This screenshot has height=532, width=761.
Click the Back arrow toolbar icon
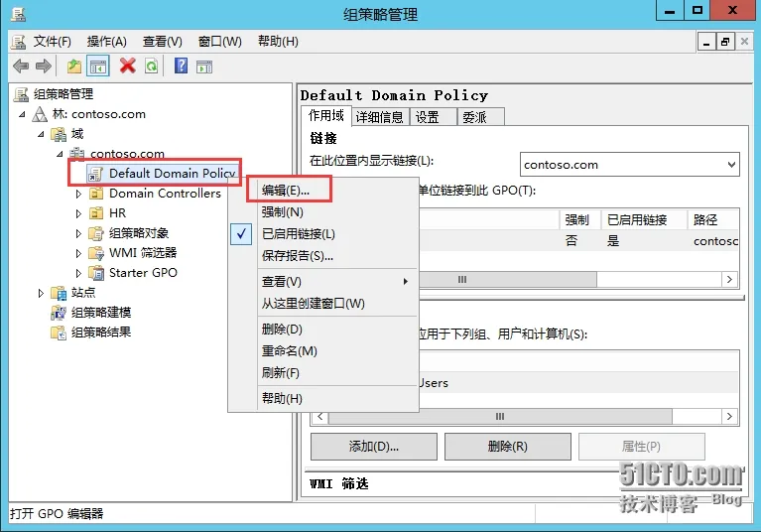[x=21, y=66]
